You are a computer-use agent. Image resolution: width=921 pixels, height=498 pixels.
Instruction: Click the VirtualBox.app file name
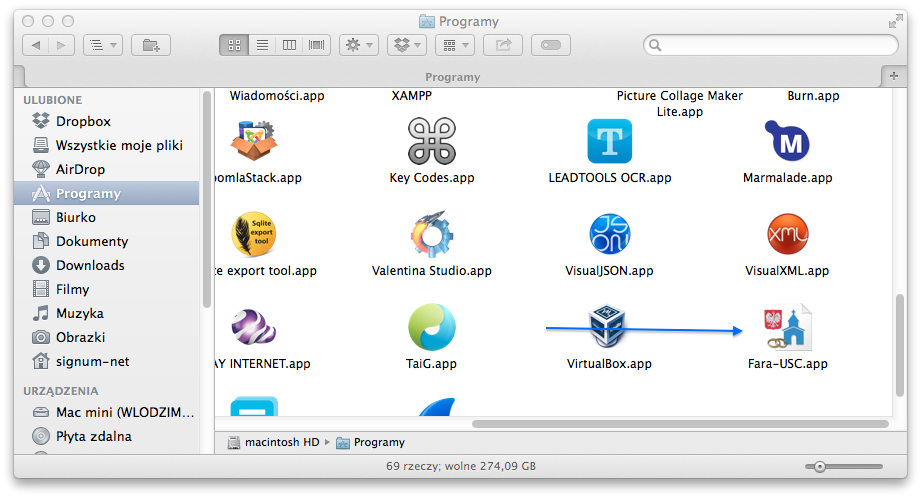609,364
